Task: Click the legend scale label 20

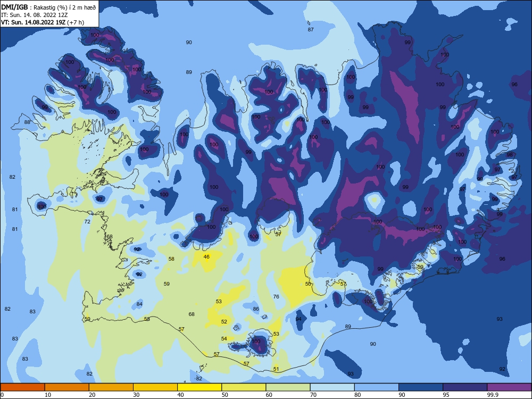Action: pos(92,395)
